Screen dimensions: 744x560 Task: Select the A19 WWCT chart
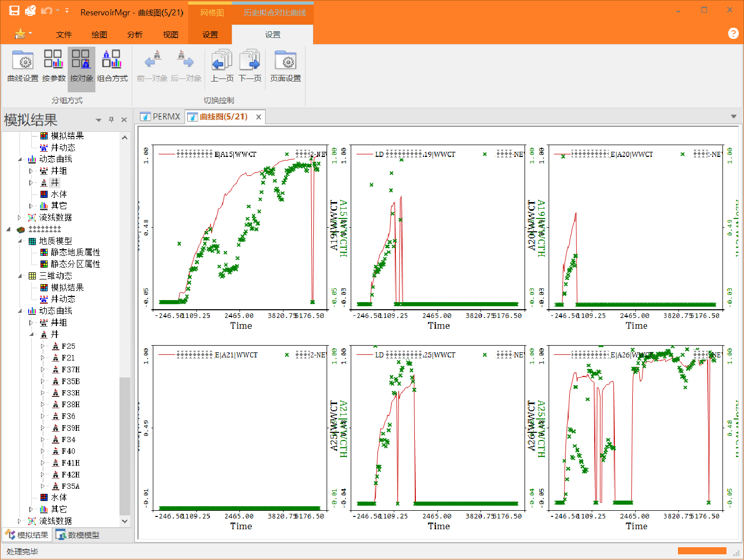click(438, 227)
